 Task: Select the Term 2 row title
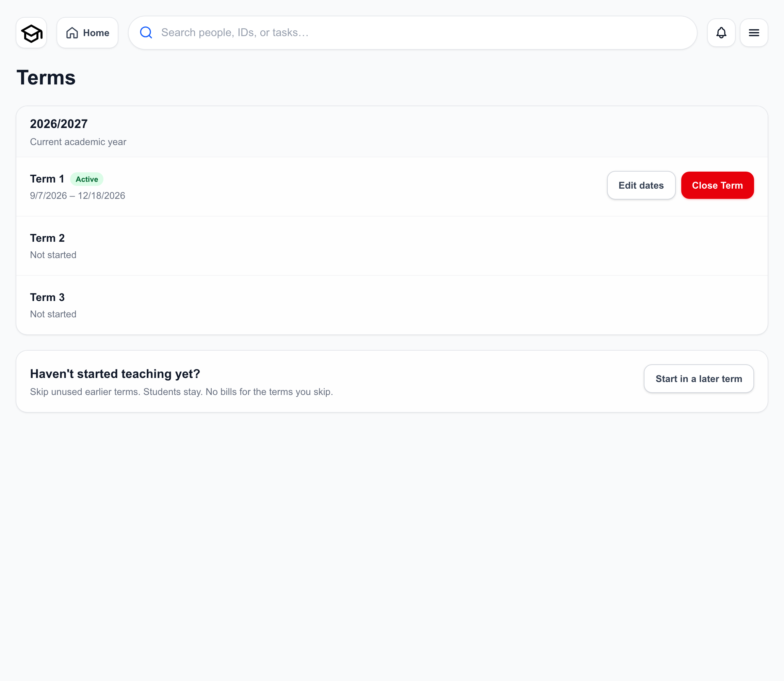pos(48,238)
